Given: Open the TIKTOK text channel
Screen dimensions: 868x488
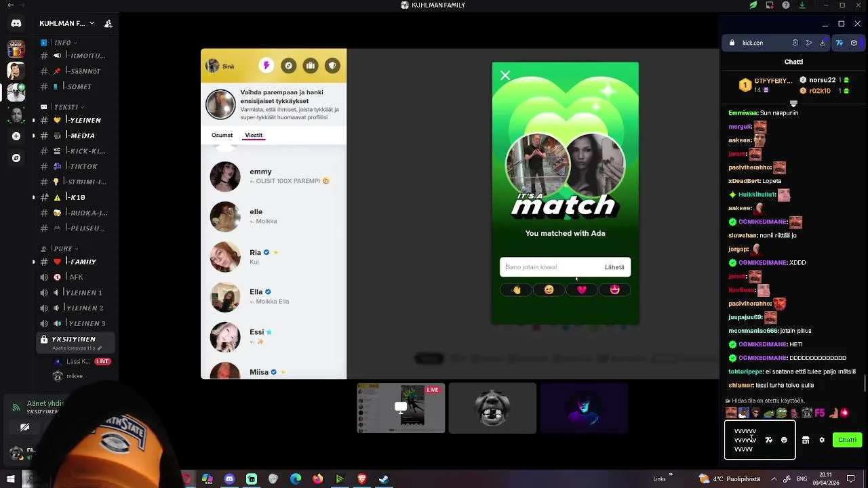Looking at the screenshot, I should click(76, 166).
